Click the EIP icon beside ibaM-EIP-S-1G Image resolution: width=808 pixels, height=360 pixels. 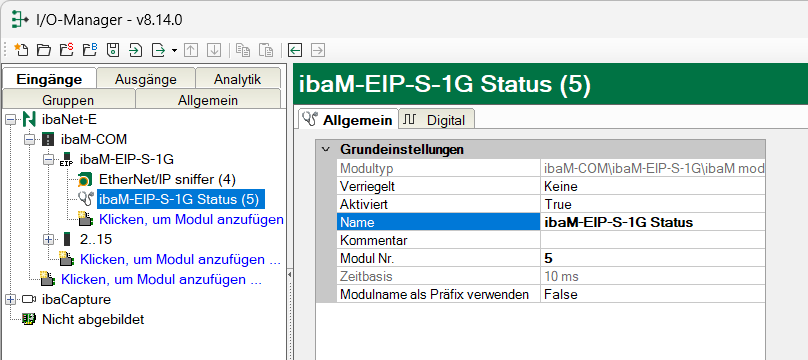67,160
